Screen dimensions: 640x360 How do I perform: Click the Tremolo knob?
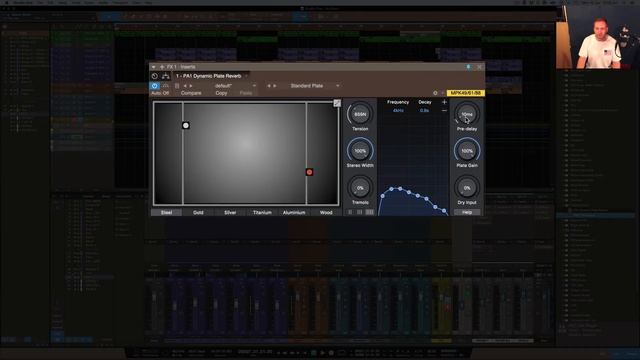(x=360, y=188)
